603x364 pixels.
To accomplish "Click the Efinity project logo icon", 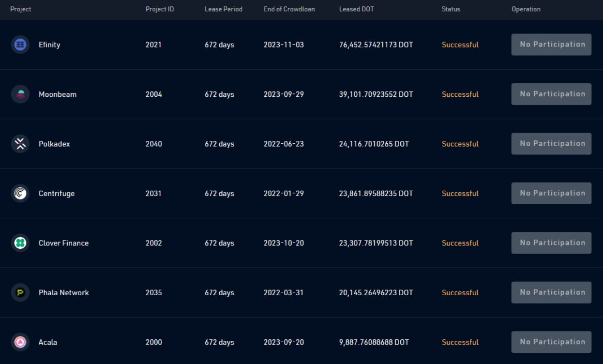I will pos(20,44).
